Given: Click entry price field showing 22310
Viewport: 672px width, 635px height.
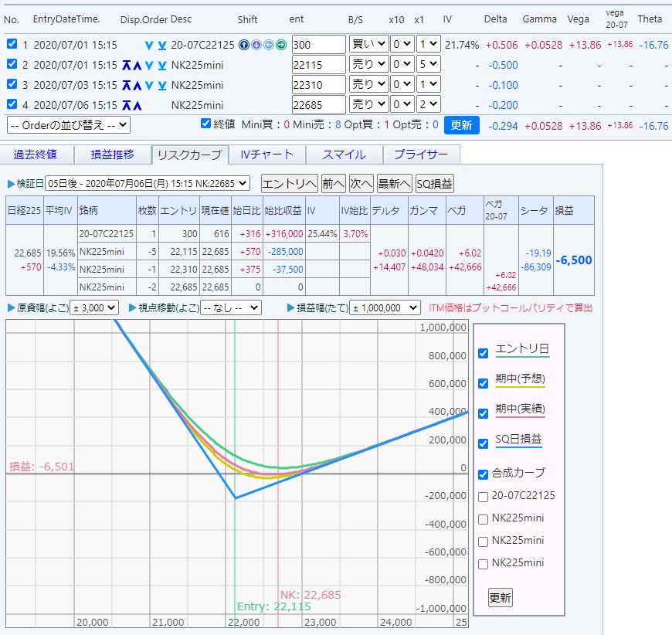Looking at the screenshot, I should tap(318, 85).
